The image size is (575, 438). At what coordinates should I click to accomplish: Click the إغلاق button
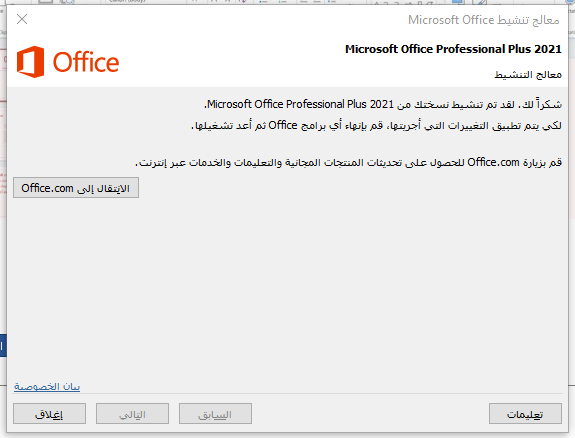50,414
